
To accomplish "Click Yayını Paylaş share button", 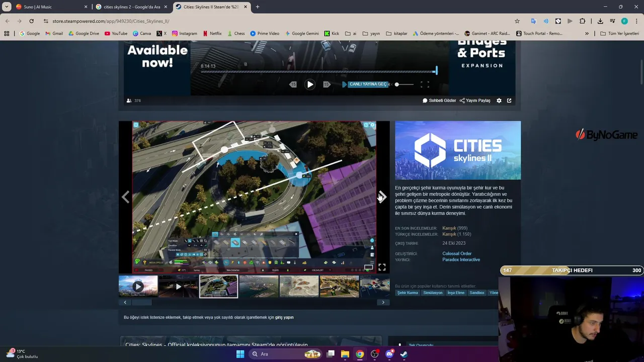I will coord(475,101).
